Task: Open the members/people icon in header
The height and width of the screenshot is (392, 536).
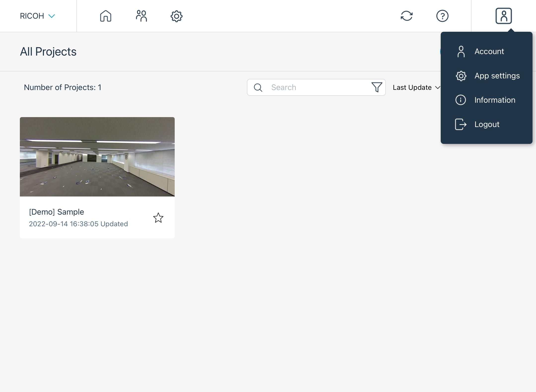Action: pyautogui.click(x=141, y=16)
